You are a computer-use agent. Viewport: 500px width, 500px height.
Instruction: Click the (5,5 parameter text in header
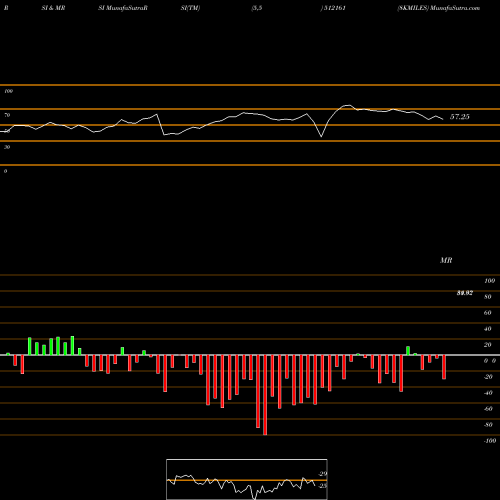tap(257, 8)
